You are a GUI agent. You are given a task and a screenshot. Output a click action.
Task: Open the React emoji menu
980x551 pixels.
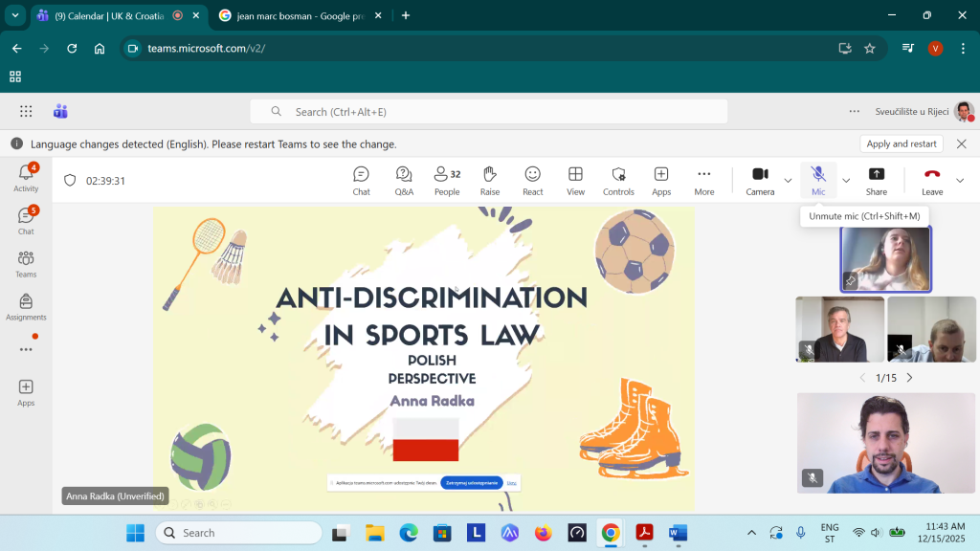[533, 179]
